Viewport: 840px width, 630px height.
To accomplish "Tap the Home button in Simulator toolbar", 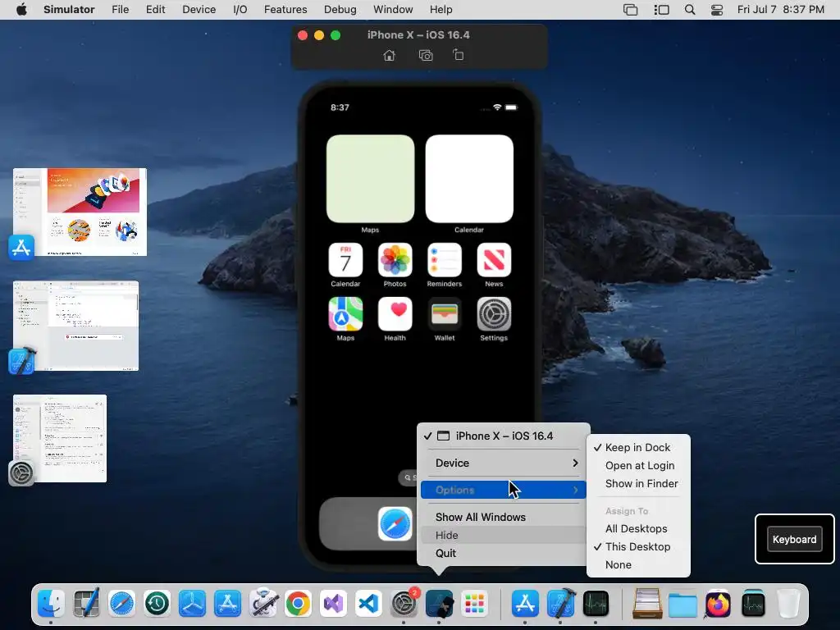I will (390, 55).
